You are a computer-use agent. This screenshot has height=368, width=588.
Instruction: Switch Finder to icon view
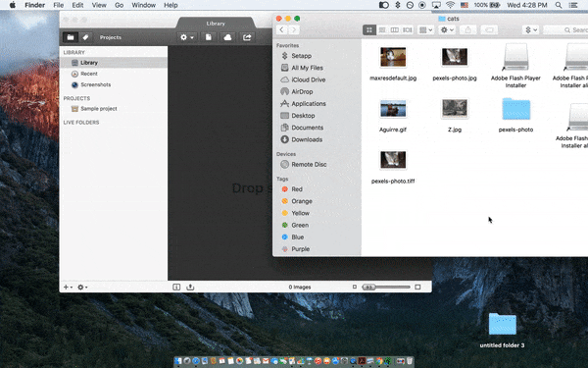click(369, 30)
